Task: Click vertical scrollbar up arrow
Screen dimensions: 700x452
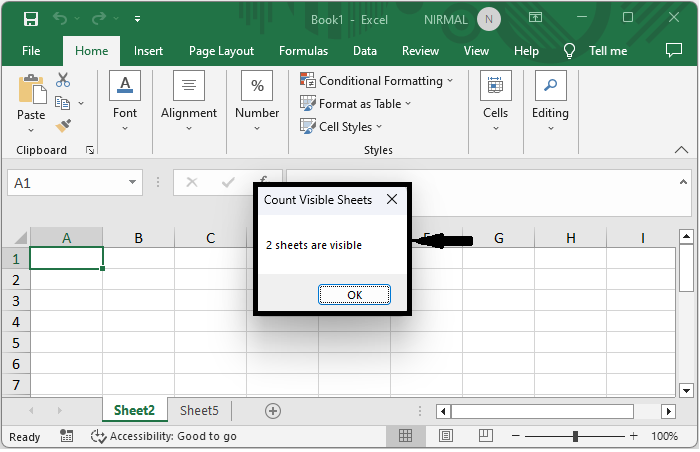Action: point(687,236)
